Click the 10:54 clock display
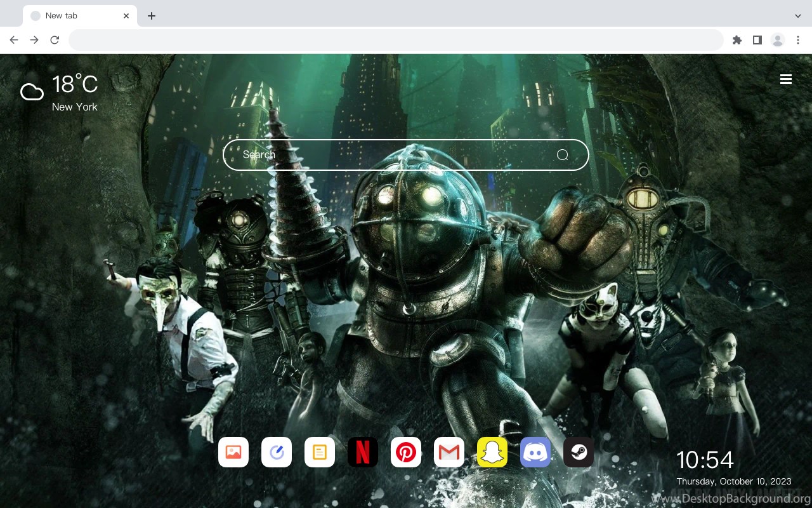812x508 pixels. click(705, 460)
